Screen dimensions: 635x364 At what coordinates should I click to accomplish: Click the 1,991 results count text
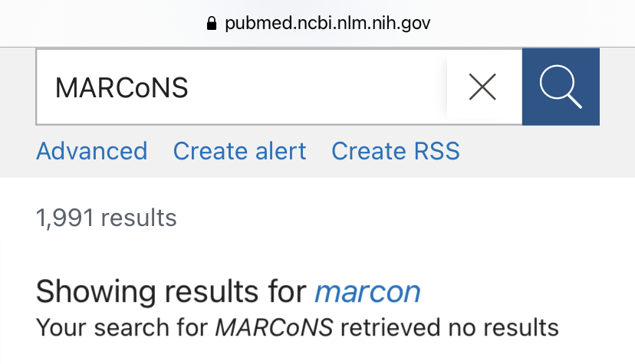coord(106,218)
